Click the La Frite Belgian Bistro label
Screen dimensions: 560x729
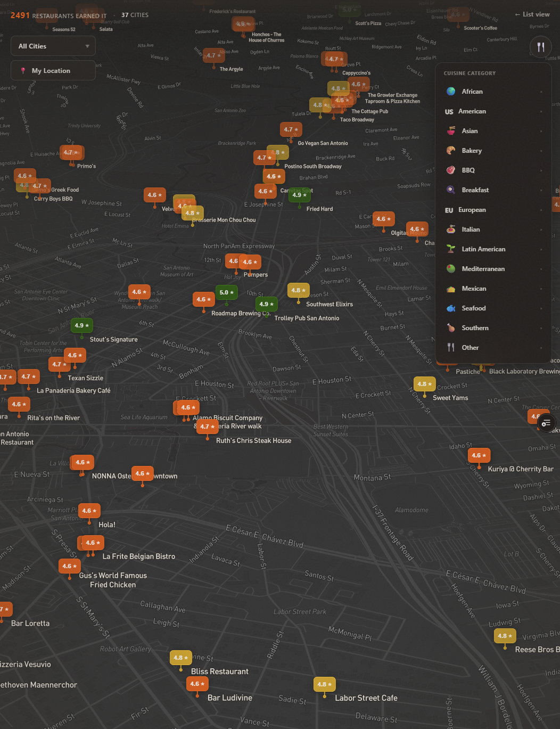point(139,556)
